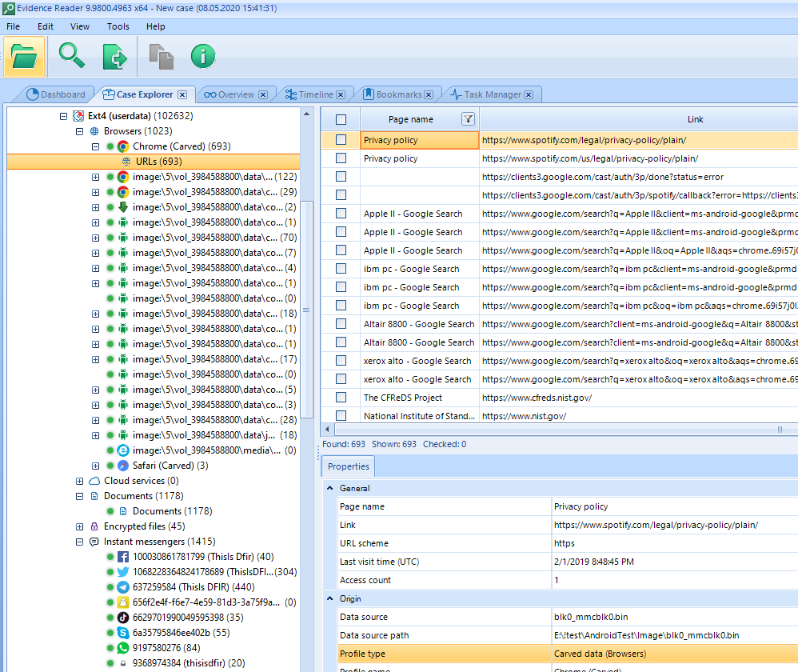
Task: Collapse the Browsers (1023) node
Action: (79, 131)
